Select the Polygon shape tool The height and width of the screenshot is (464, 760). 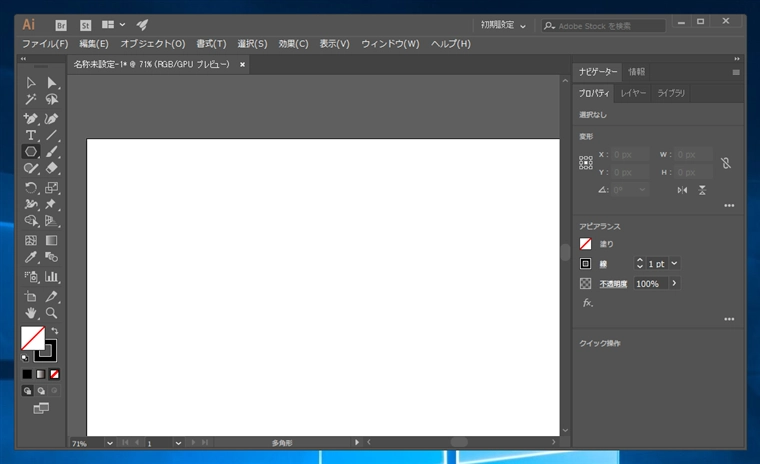(31, 151)
